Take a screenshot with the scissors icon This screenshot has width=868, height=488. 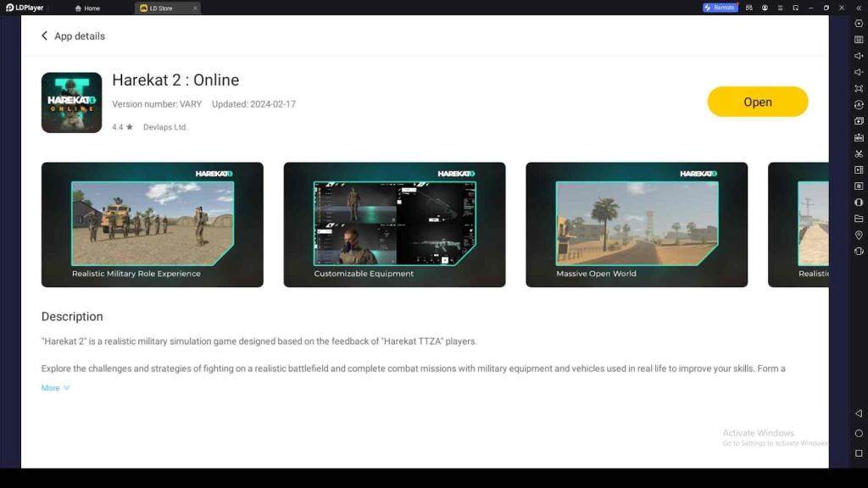(859, 154)
